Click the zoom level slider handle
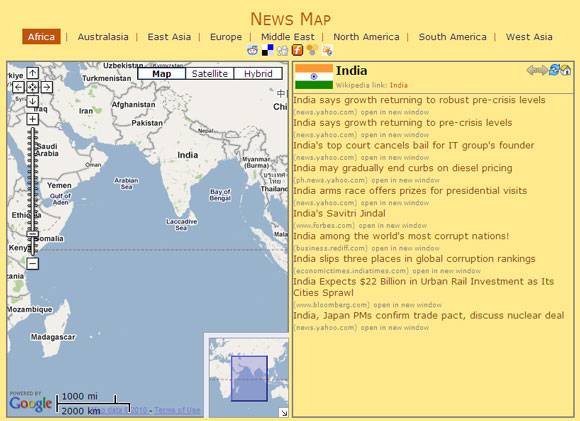The width and height of the screenshot is (580, 421). [x=33, y=234]
